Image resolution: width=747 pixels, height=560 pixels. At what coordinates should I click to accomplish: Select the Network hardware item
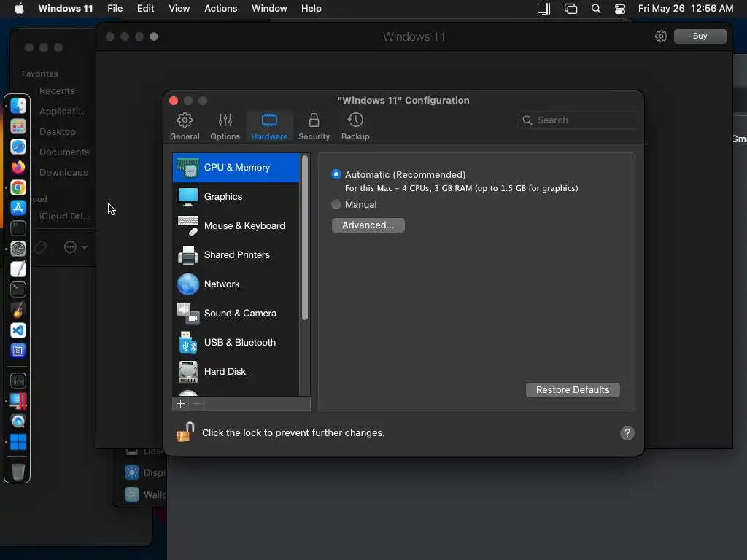coord(236,284)
